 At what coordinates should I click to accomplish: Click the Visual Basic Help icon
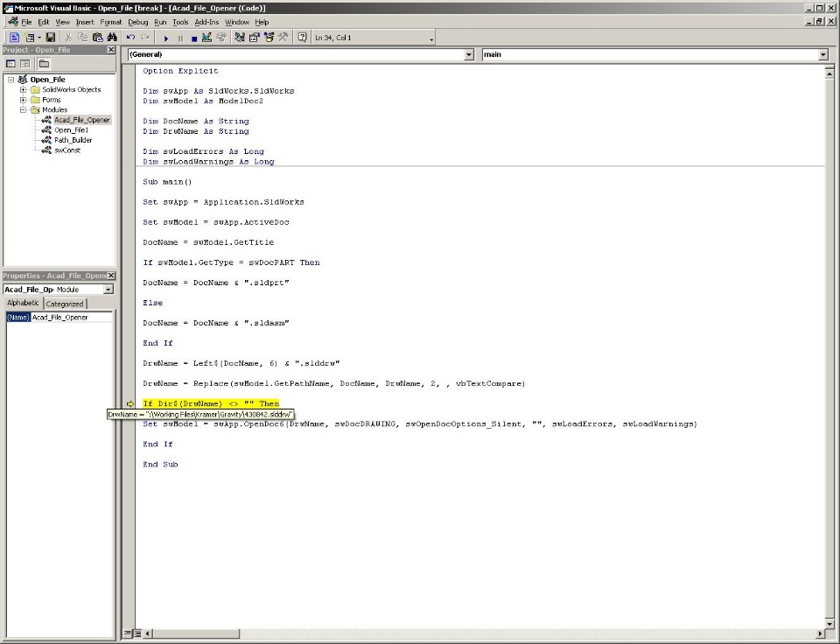(302, 38)
